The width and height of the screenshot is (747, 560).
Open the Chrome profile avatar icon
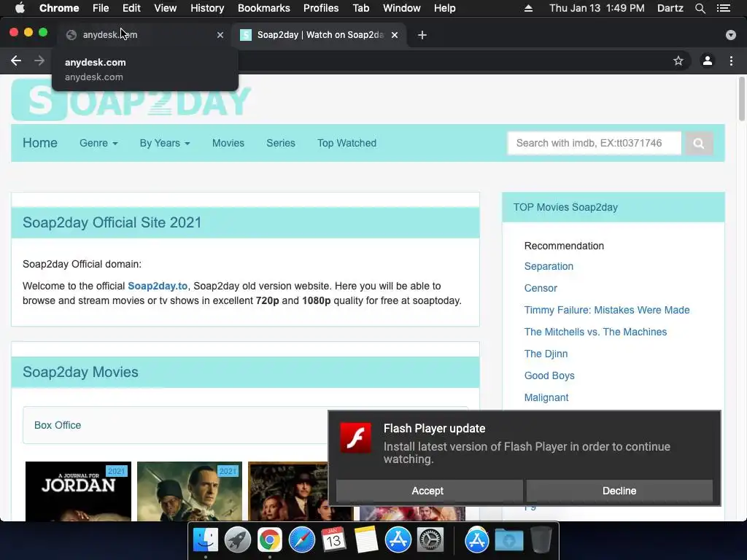(708, 61)
